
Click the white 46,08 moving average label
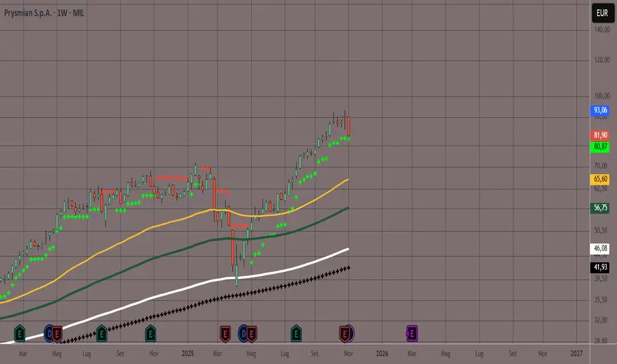tap(600, 249)
